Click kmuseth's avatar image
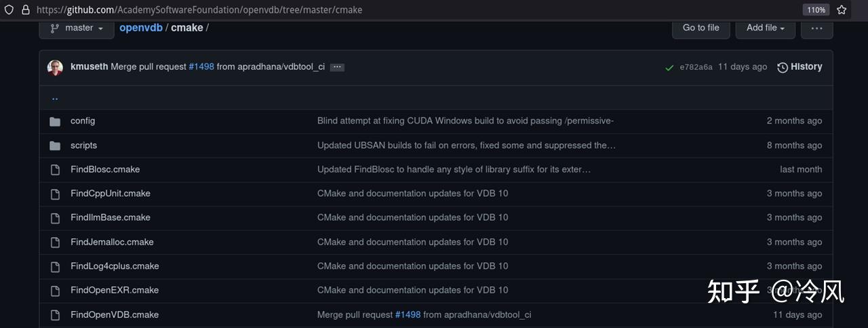 [55, 67]
